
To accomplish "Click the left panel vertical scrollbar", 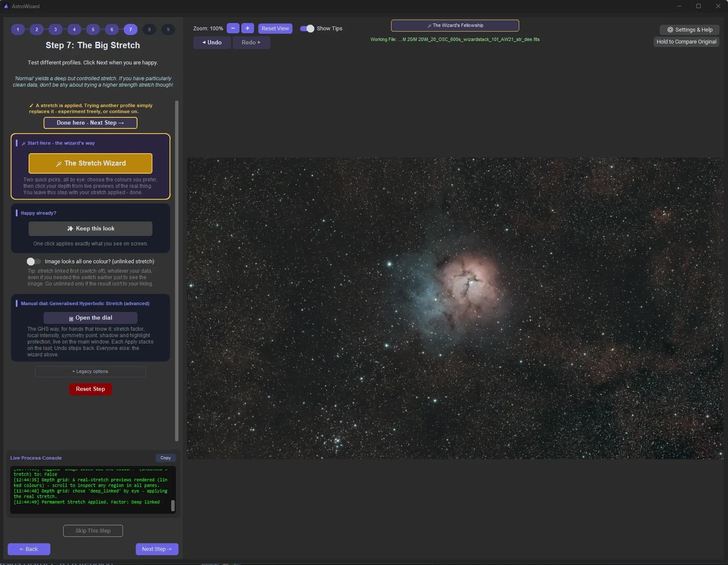I will click(x=177, y=271).
